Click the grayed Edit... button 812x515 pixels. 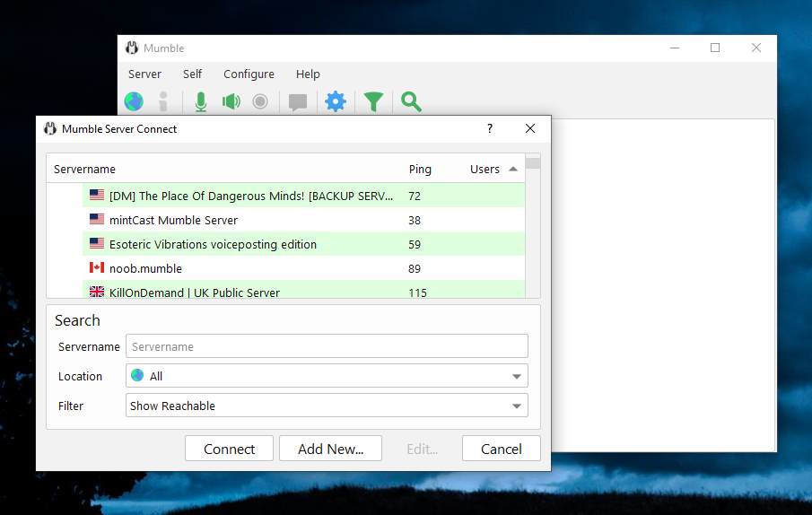422,449
